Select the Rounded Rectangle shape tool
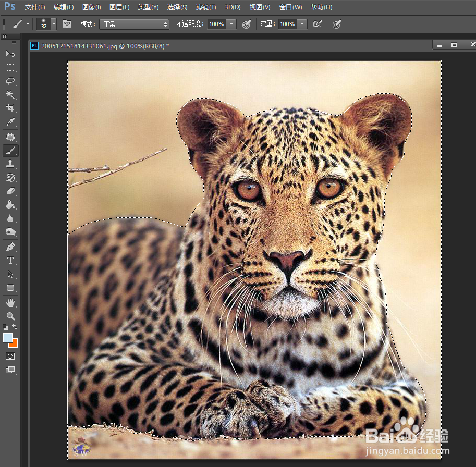This screenshot has height=467, width=476. click(10, 288)
